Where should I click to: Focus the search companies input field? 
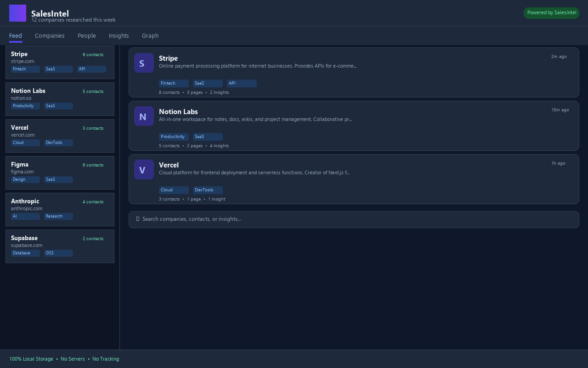pos(354,219)
